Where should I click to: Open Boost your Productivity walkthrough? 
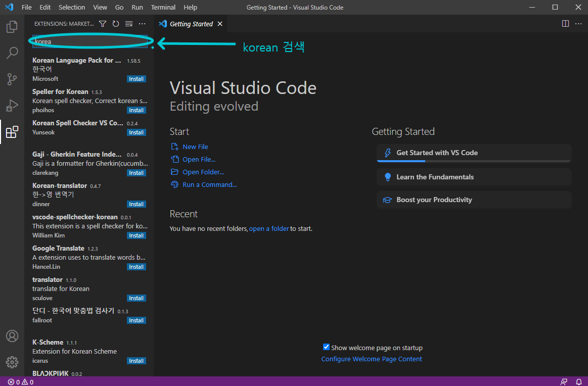point(474,200)
